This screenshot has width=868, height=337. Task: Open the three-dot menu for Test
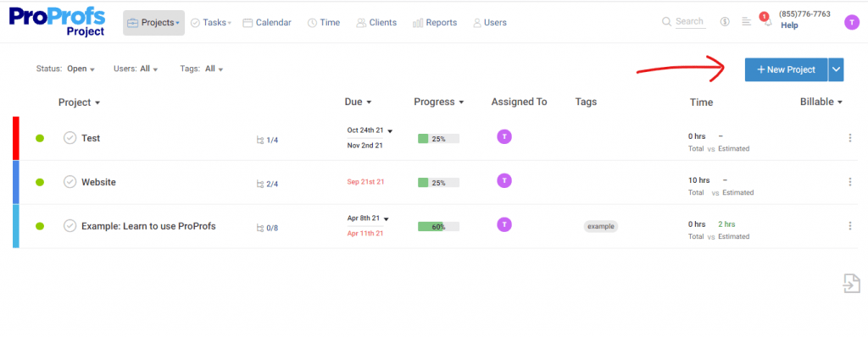849,138
